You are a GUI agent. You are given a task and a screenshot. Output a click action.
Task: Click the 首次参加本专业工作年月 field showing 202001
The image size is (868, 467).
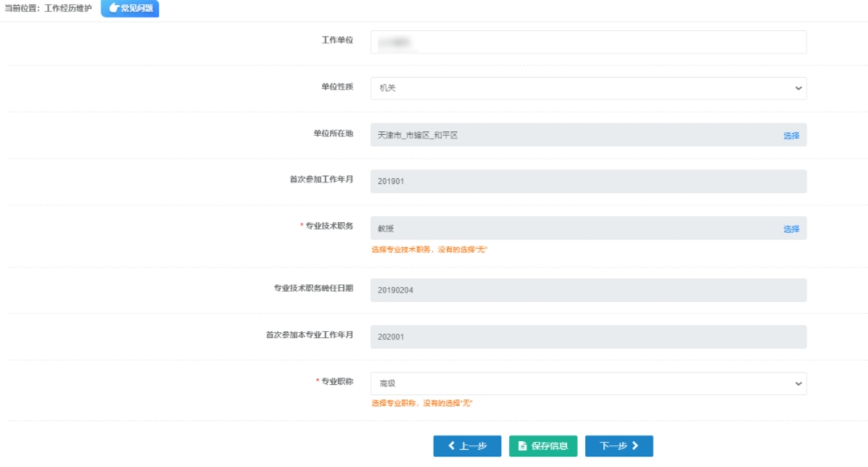(x=588, y=337)
